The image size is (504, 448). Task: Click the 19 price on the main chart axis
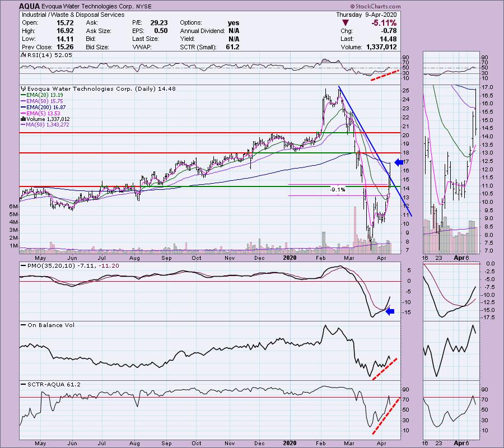coord(405,144)
